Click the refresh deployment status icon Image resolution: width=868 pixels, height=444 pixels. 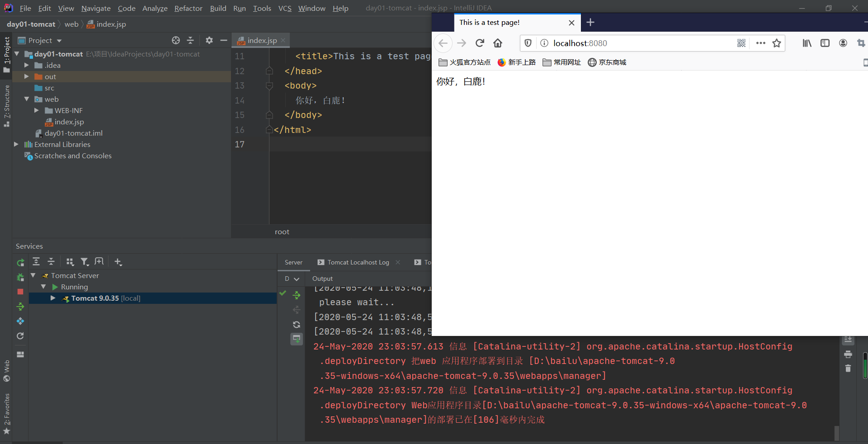coord(297,325)
